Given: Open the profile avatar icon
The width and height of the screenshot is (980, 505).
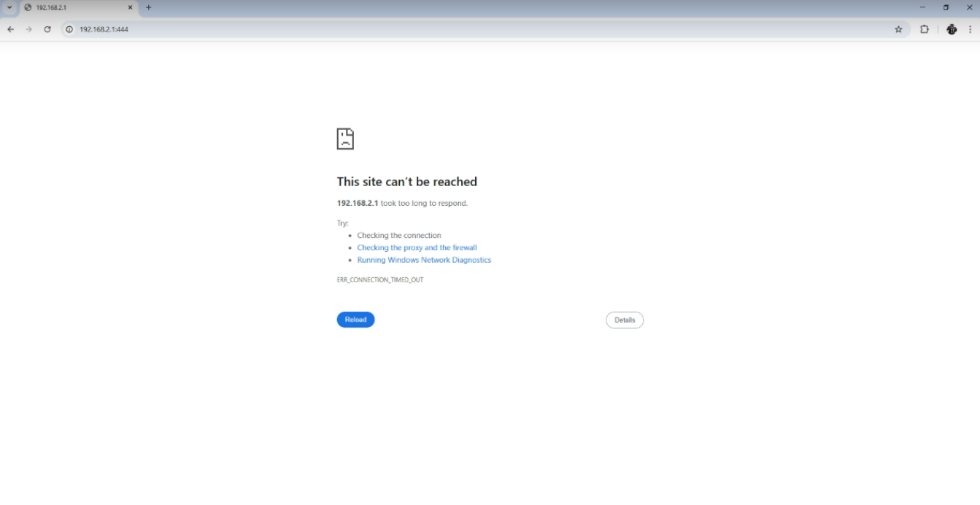Looking at the screenshot, I should click(x=952, y=29).
